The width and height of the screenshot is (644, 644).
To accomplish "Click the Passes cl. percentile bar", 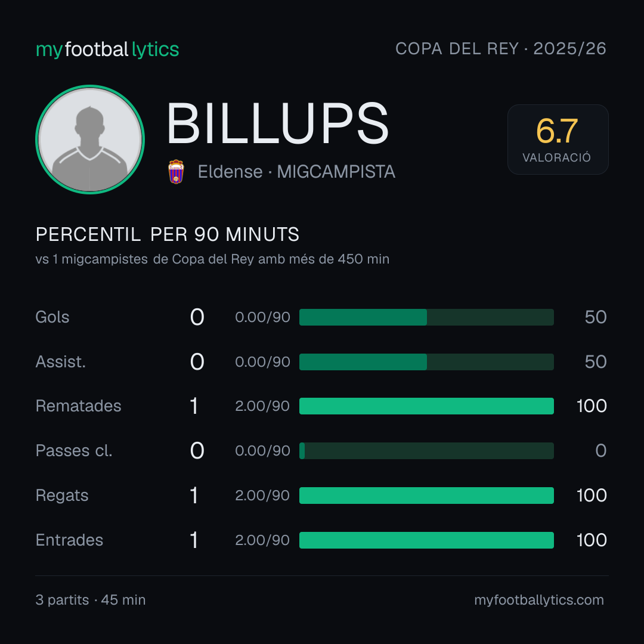I will click(426, 451).
